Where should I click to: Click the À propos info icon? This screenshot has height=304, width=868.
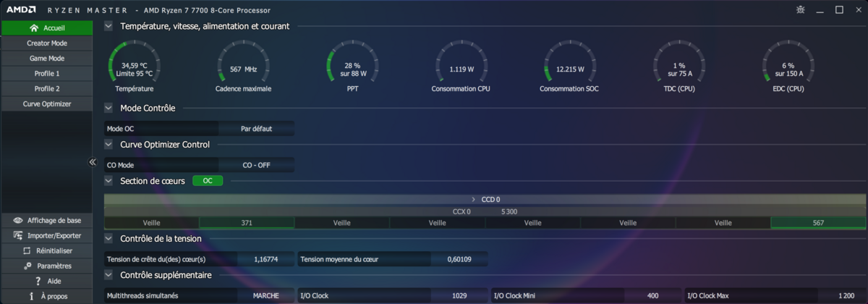click(x=31, y=296)
